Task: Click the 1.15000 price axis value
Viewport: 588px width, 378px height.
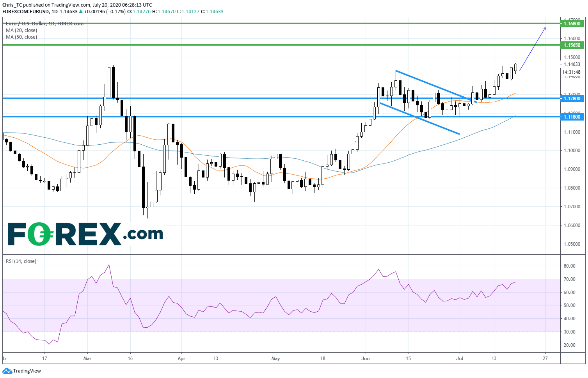Action: (x=572, y=57)
